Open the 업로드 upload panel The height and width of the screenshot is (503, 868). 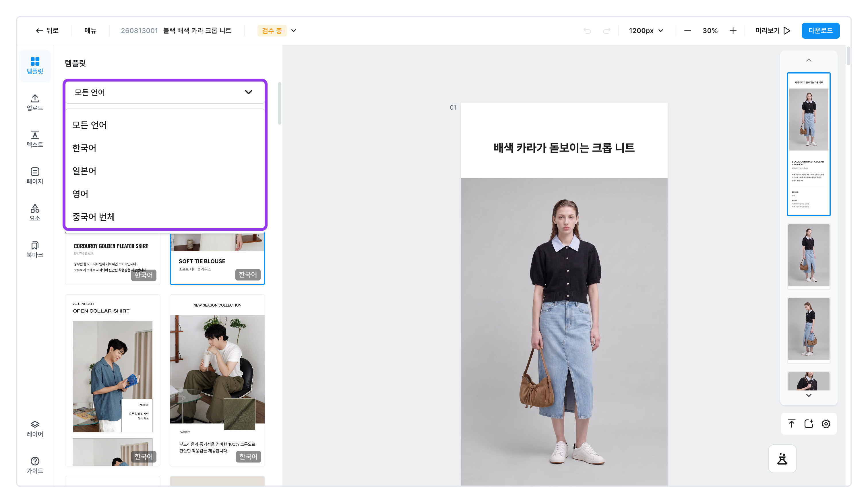pos(35,102)
